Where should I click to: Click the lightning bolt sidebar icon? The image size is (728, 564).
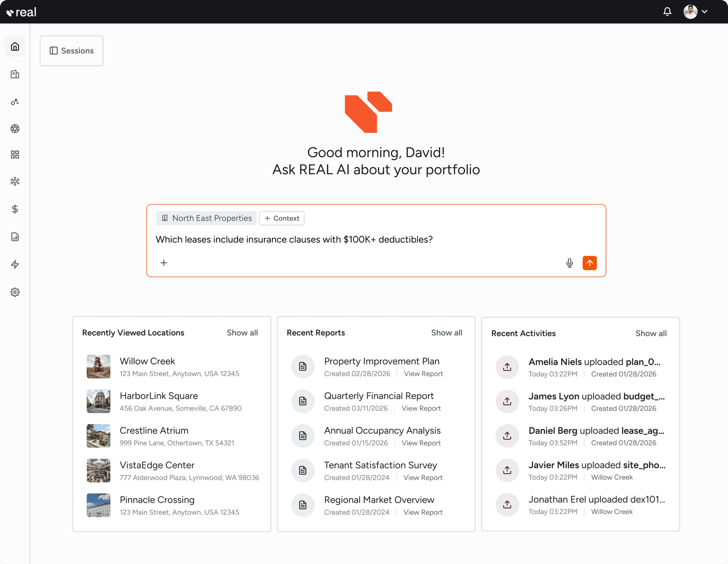point(15,265)
